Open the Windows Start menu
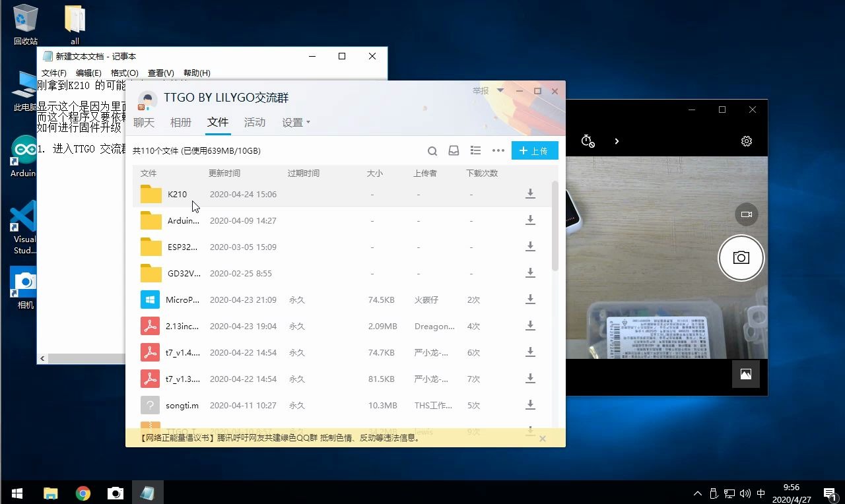This screenshot has height=504, width=845. point(17,493)
